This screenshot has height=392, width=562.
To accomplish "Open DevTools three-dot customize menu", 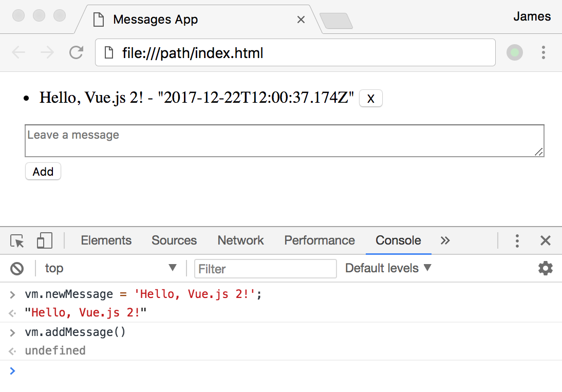I will pos(517,240).
